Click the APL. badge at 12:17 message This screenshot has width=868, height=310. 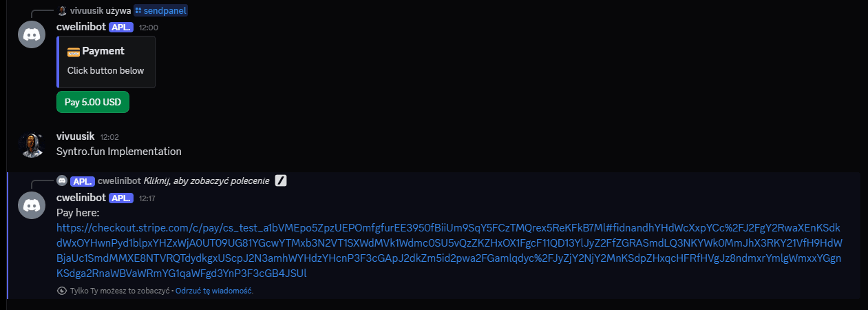coord(121,198)
